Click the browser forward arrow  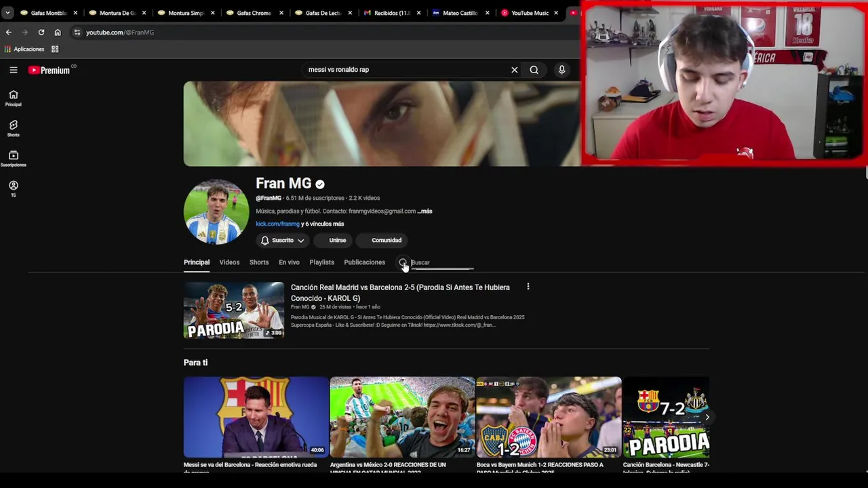(25, 33)
